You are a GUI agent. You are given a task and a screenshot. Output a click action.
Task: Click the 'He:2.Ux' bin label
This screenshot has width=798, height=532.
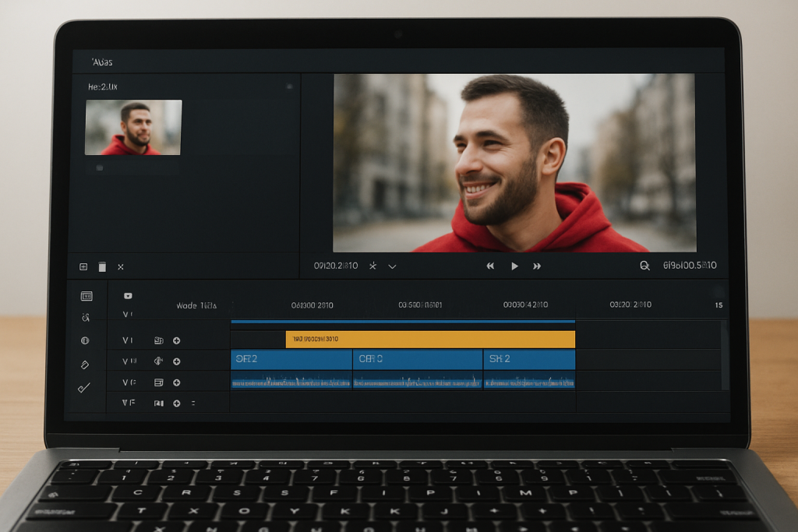coord(102,87)
